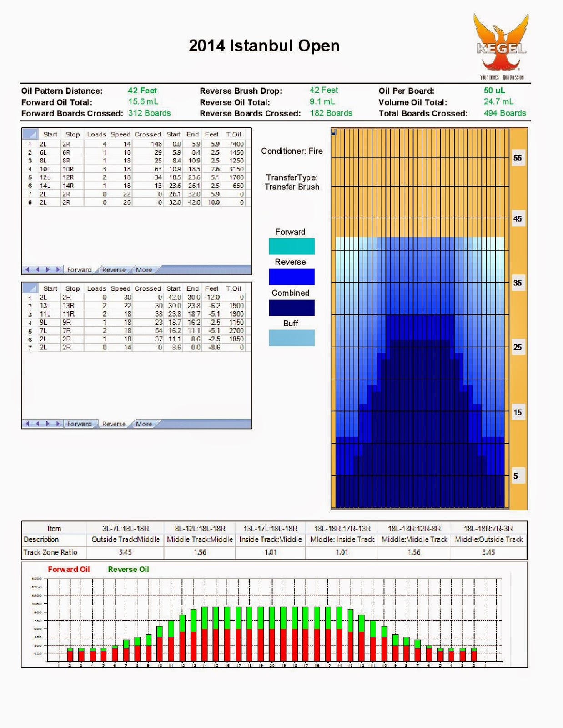
Task: Jump to last sheet in lower table navigation
Action: pos(58,424)
